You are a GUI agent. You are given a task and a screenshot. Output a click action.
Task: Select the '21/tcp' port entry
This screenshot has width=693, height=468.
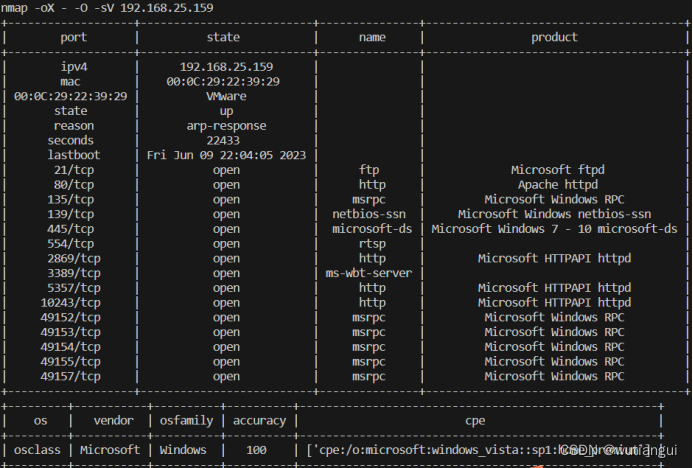[74, 170]
